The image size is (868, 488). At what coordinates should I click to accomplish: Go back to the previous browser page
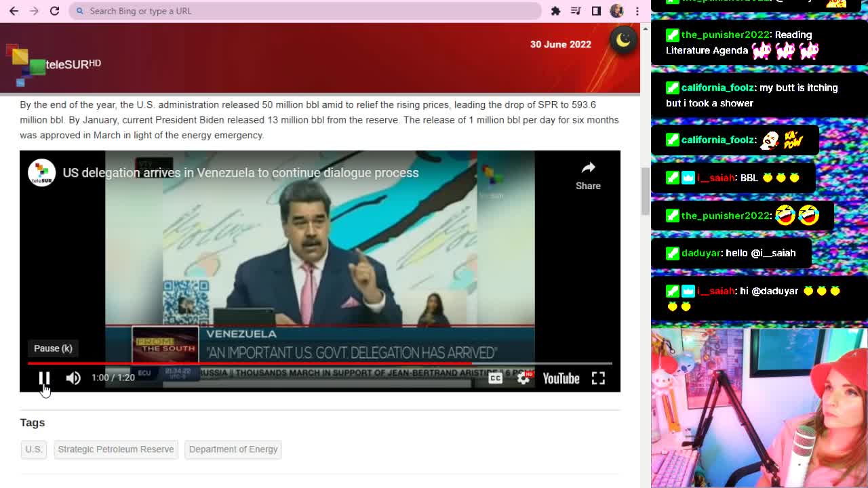(x=14, y=11)
